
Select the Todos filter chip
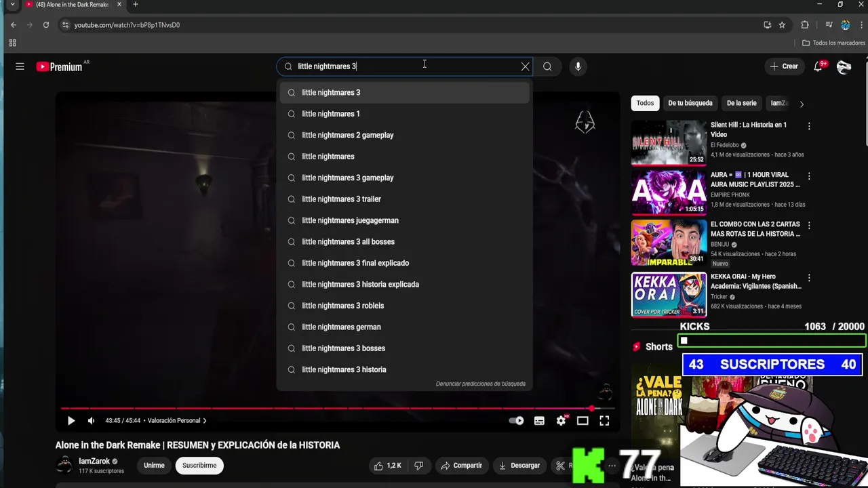[x=645, y=103]
